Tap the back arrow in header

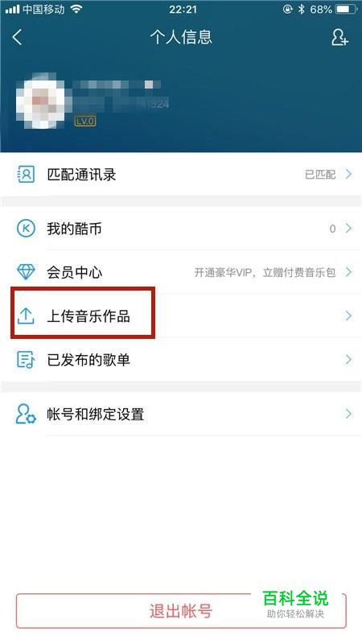click(x=17, y=37)
